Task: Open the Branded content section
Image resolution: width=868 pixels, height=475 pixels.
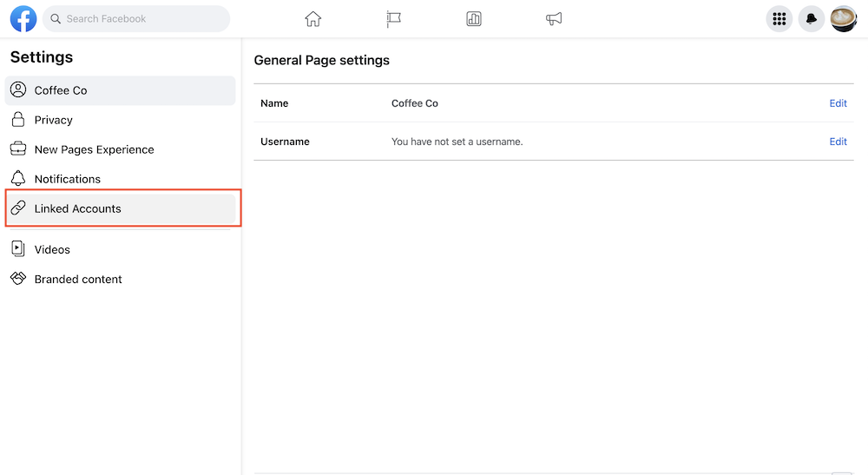Action: coord(120,279)
